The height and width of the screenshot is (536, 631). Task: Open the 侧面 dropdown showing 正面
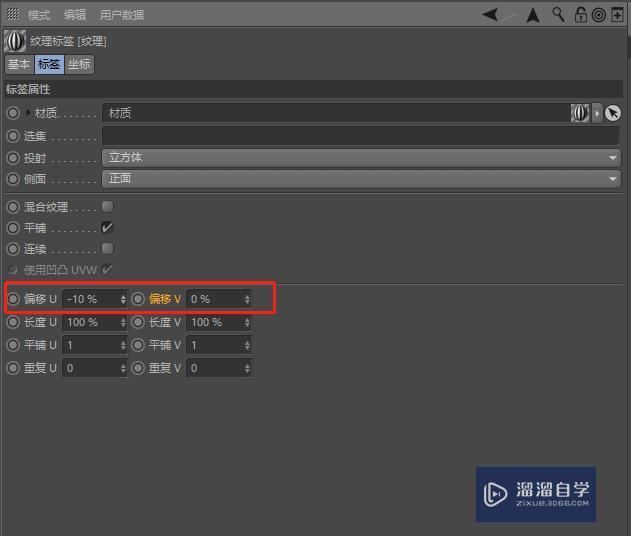[x=361, y=178]
